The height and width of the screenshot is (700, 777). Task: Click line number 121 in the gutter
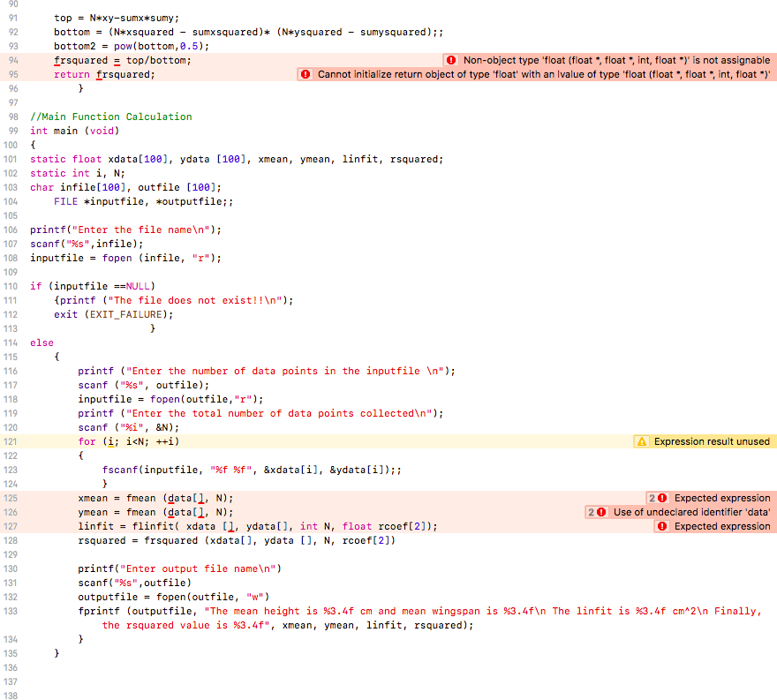coord(11,441)
